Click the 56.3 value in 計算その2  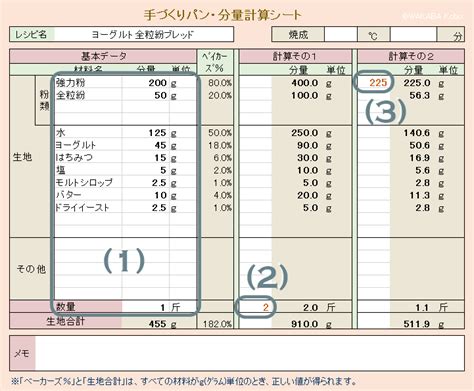[420, 95]
